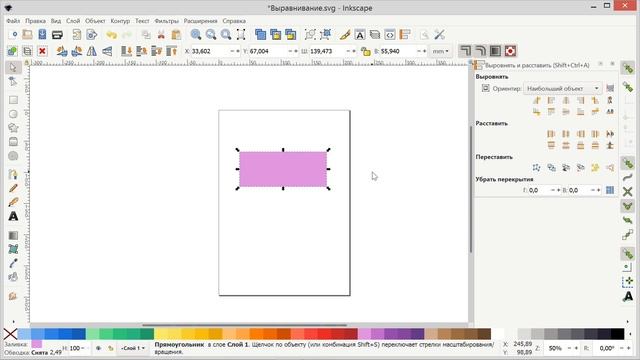Select the arrow Selector tool

(x=13, y=67)
